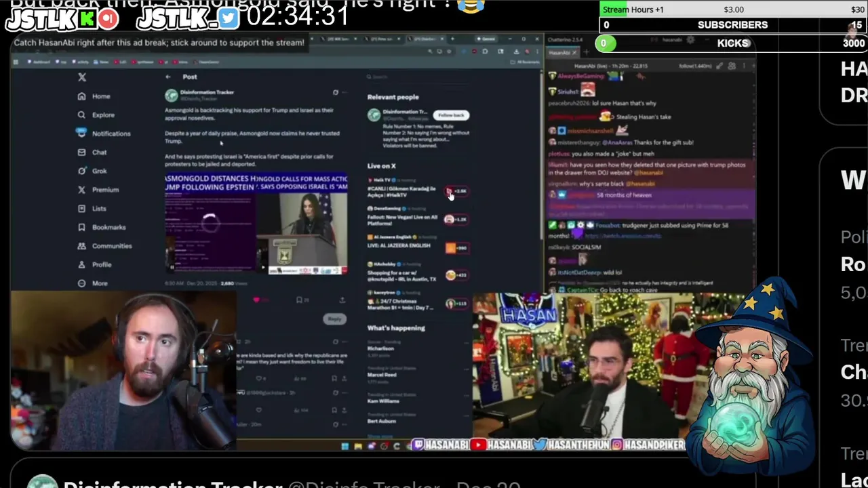Click the Follow back button

pyautogui.click(x=451, y=115)
